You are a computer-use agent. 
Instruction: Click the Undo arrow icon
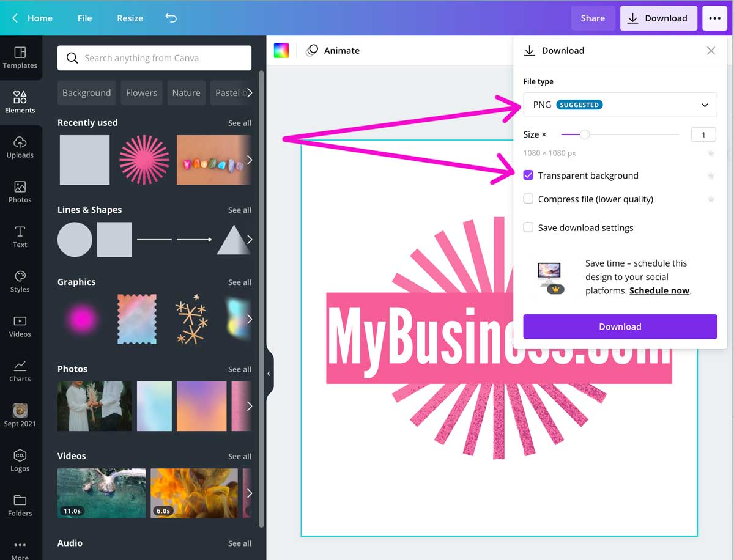coord(171,18)
